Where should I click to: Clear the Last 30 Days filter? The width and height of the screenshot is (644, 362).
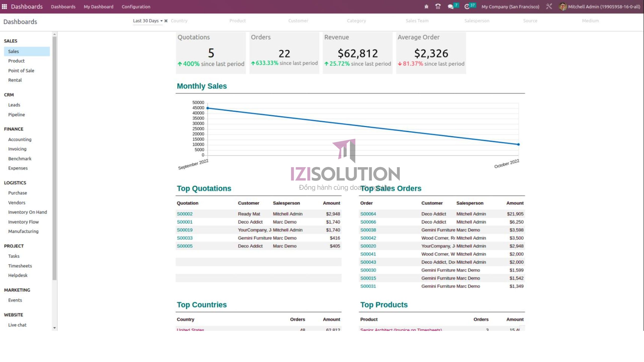166,21
